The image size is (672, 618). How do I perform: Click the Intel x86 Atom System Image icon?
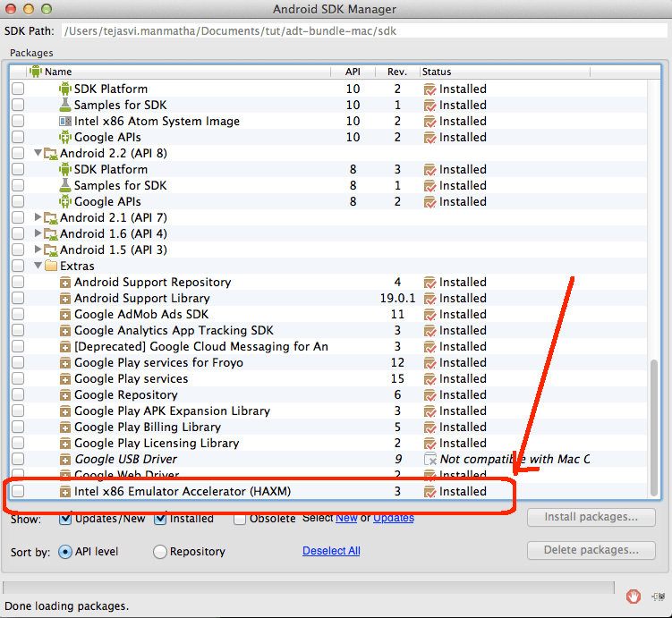[x=65, y=122]
